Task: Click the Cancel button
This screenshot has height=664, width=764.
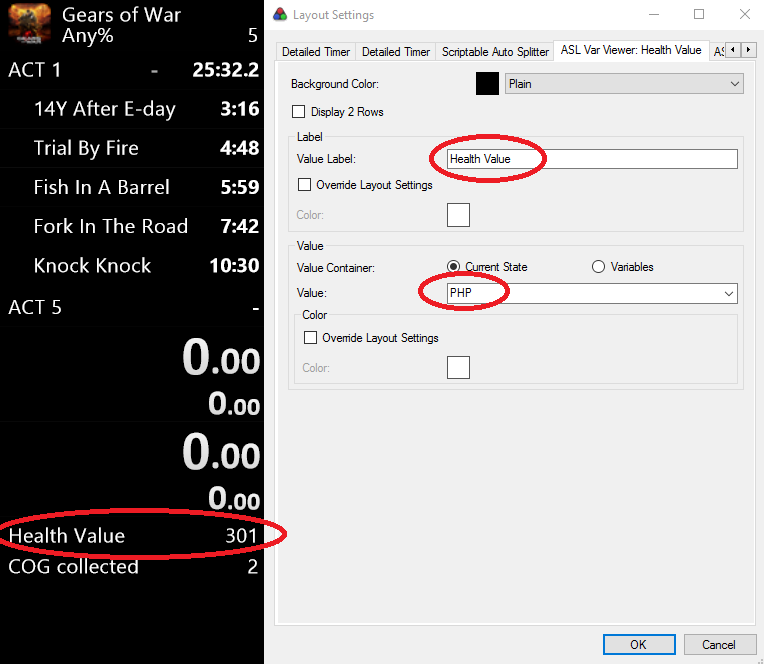Action: pos(719,645)
